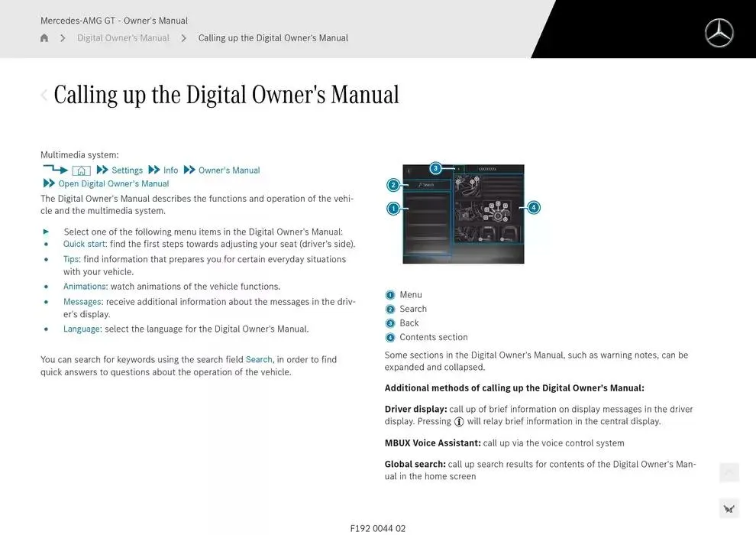Click the home icon in the breadcrumb
The height and width of the screenshot is (535, 756).
[44, 38]
